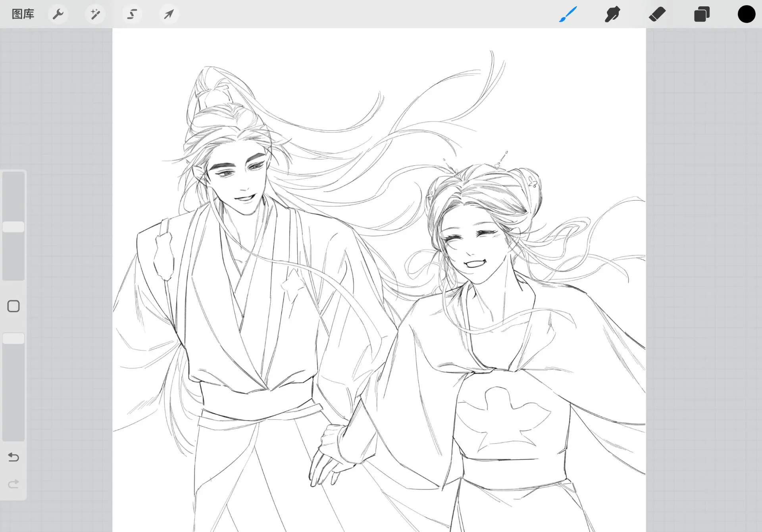Open the black color picker swatch
The height and width of the screenshot is (532, 762).
click(747, 14)
